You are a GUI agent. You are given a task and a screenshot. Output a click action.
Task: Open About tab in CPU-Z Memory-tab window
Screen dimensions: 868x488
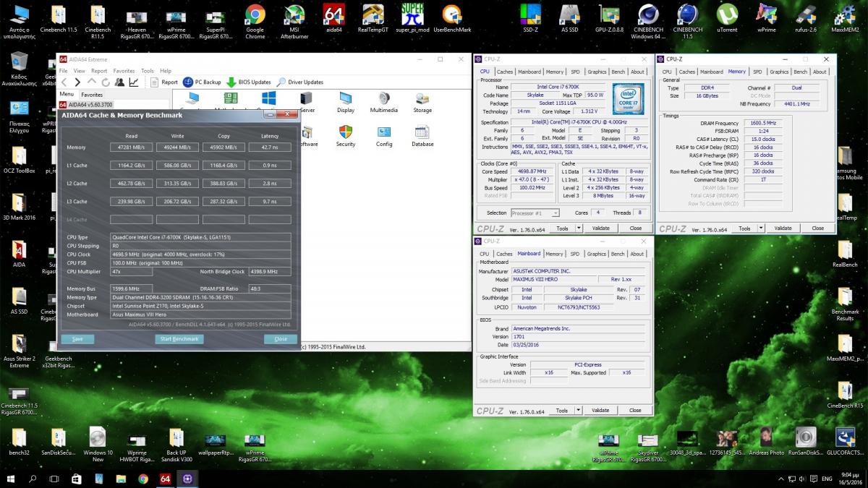pyautogui.click(x=819, y=72)
